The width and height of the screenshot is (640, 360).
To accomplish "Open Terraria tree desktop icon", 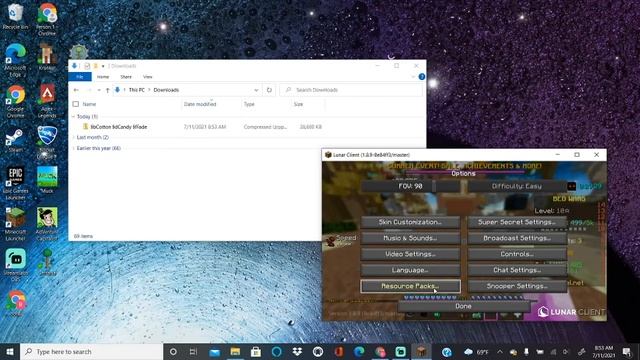I will (x=47, y=262).
